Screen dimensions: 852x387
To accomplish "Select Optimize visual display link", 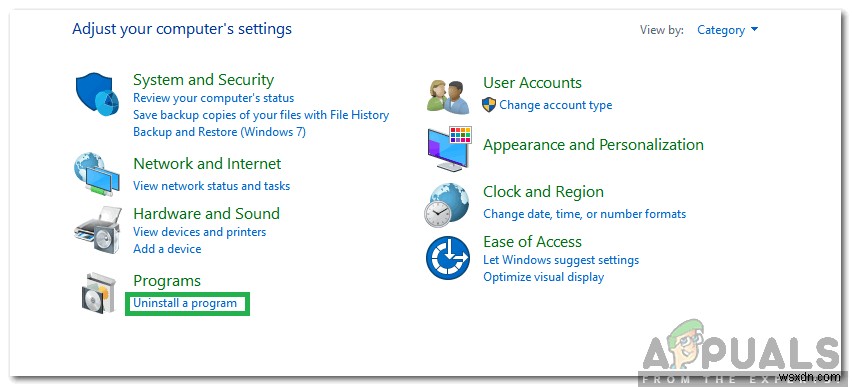I will point(543,277).
